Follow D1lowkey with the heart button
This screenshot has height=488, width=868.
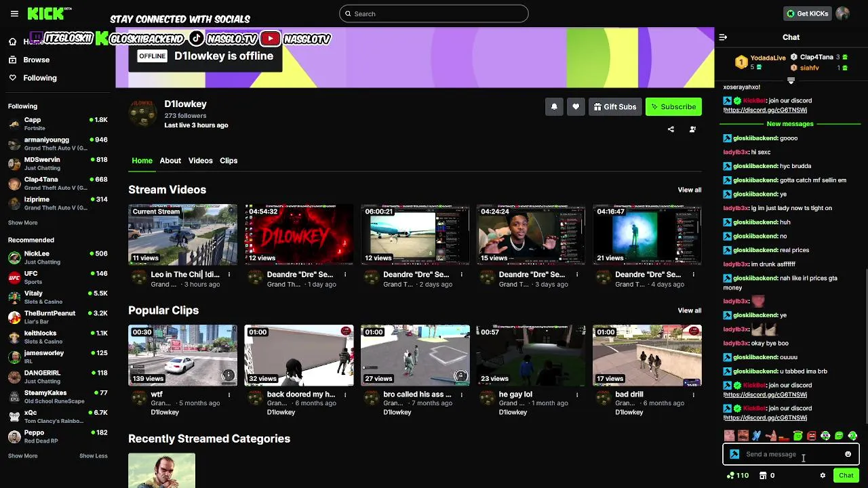(576, 106)
